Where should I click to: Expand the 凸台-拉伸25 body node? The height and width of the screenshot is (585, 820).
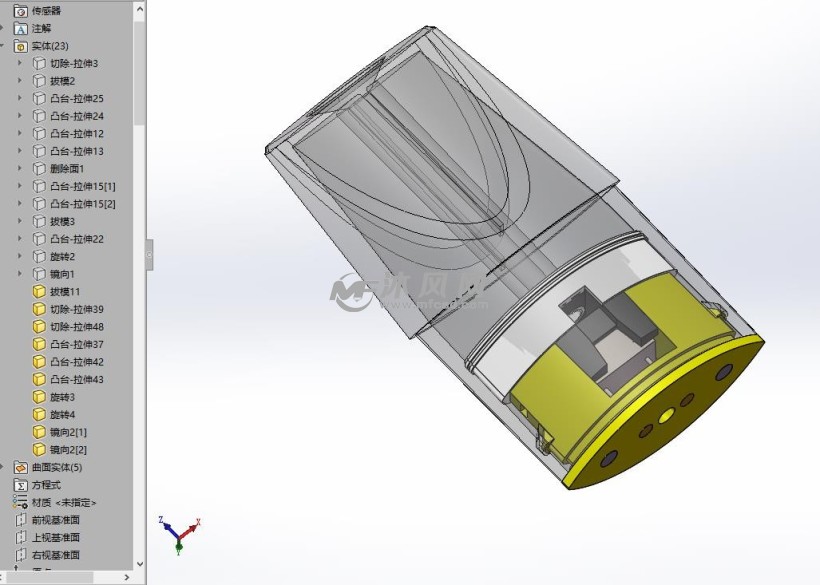(20, 98)
